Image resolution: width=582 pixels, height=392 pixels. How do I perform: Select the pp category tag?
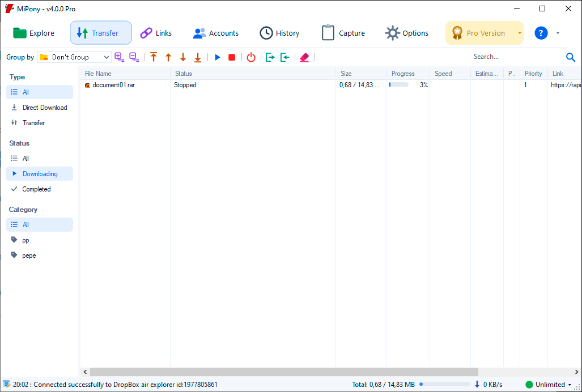coord(39,240)
